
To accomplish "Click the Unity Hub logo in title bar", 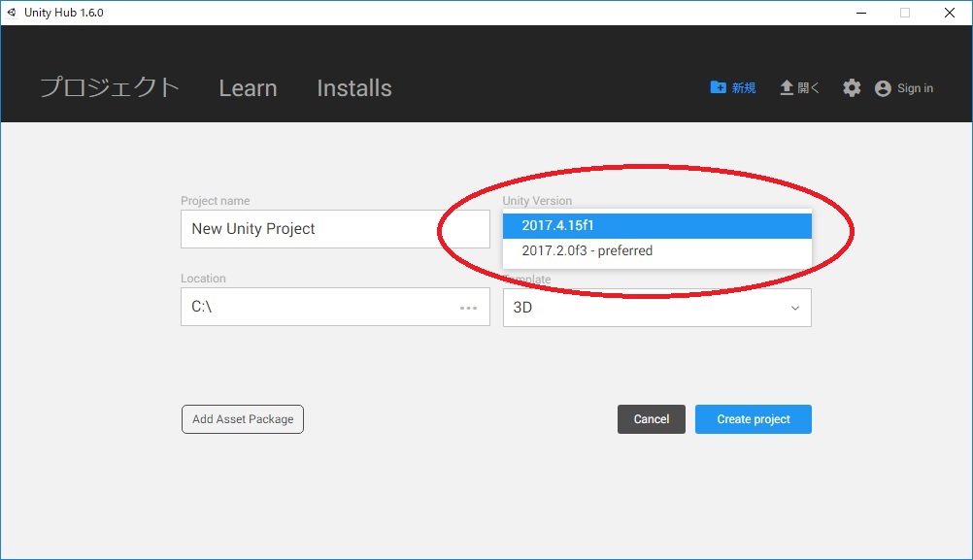I will pyautogui.click(x=12, y=13).
